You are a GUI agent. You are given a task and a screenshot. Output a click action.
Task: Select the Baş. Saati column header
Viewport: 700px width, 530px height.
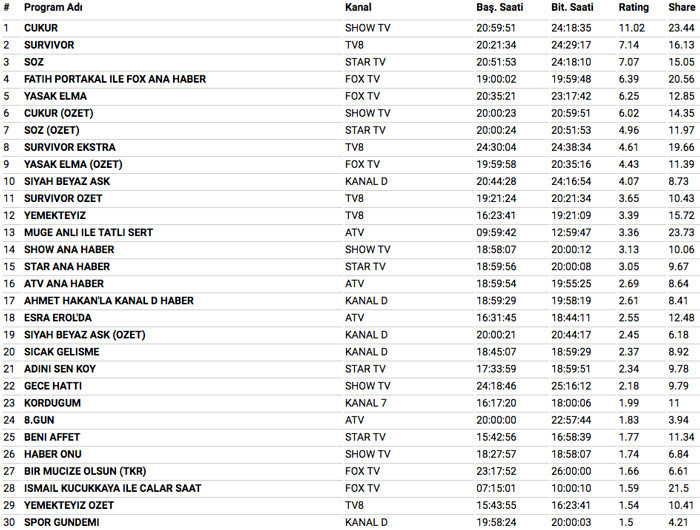tap(499, 8)
